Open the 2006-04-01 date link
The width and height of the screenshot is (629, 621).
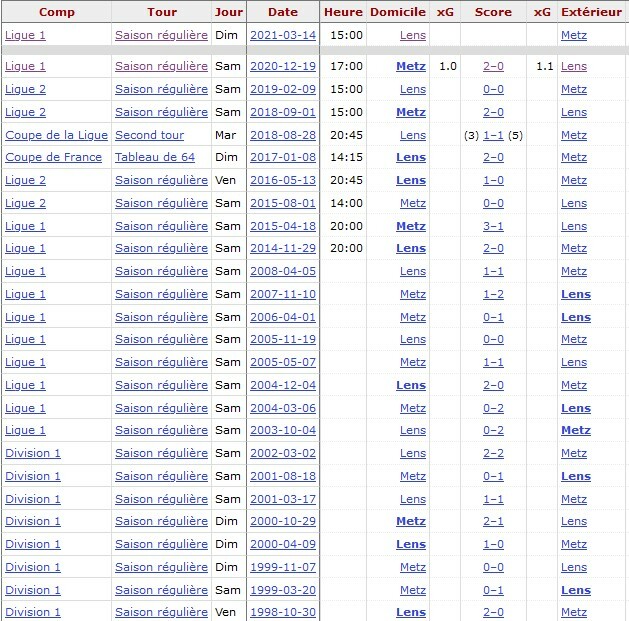283,317
